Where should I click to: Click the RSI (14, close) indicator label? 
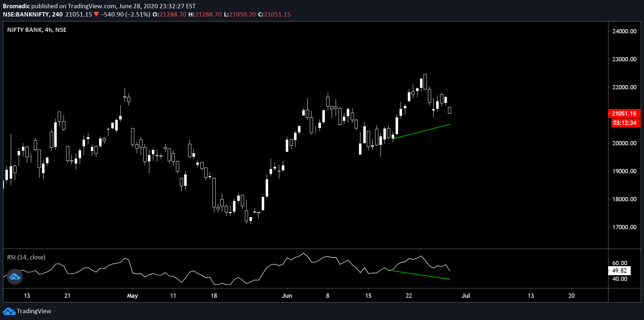tap(26, 257)
